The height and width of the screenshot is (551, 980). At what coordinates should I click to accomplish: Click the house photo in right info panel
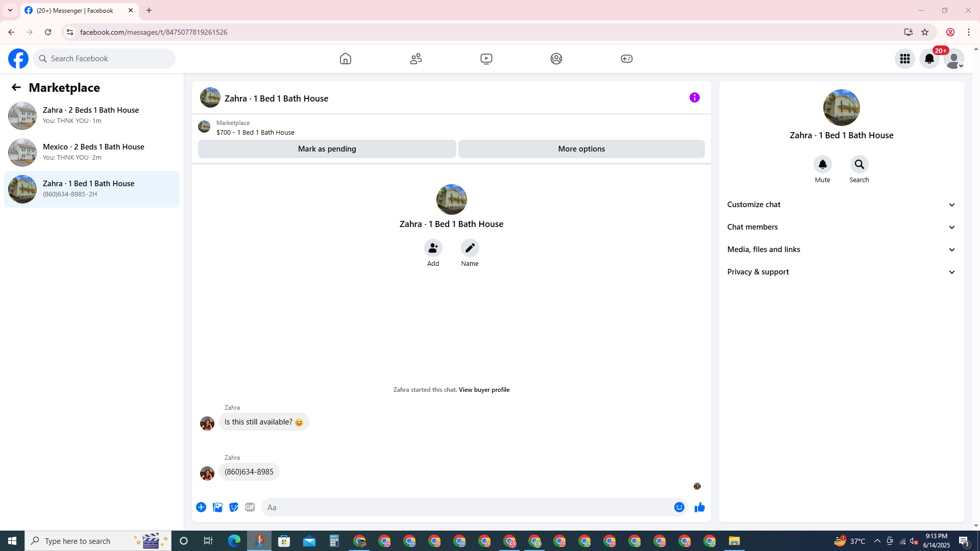pyautogui.click(x=841, y=108)
